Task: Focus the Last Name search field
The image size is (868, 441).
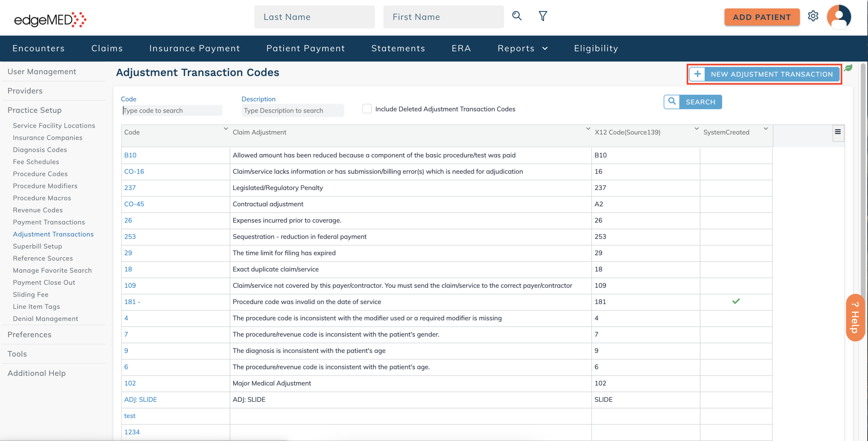Action: click(314, 17)
